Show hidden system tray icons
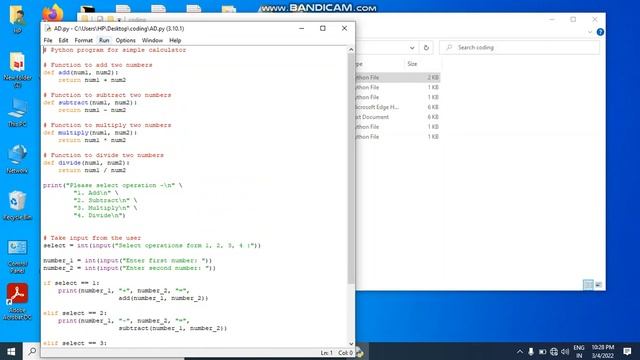The image size is (640, 360). tap(520, 351)
